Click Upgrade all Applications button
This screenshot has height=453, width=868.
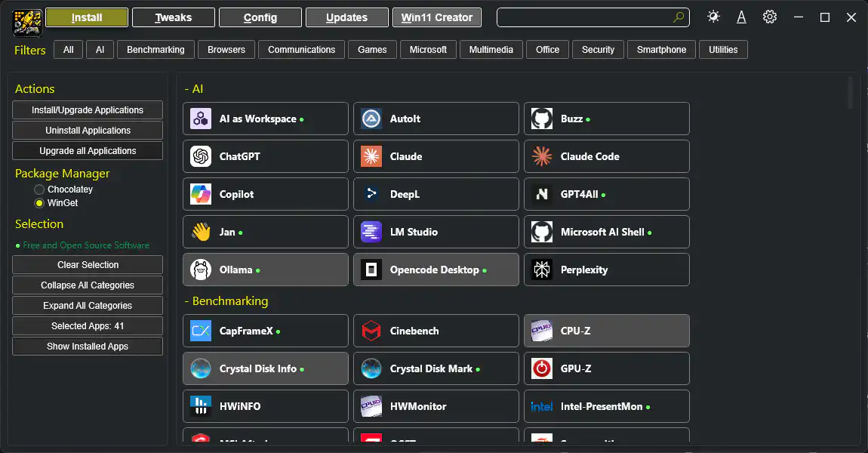tap(88, 151)
